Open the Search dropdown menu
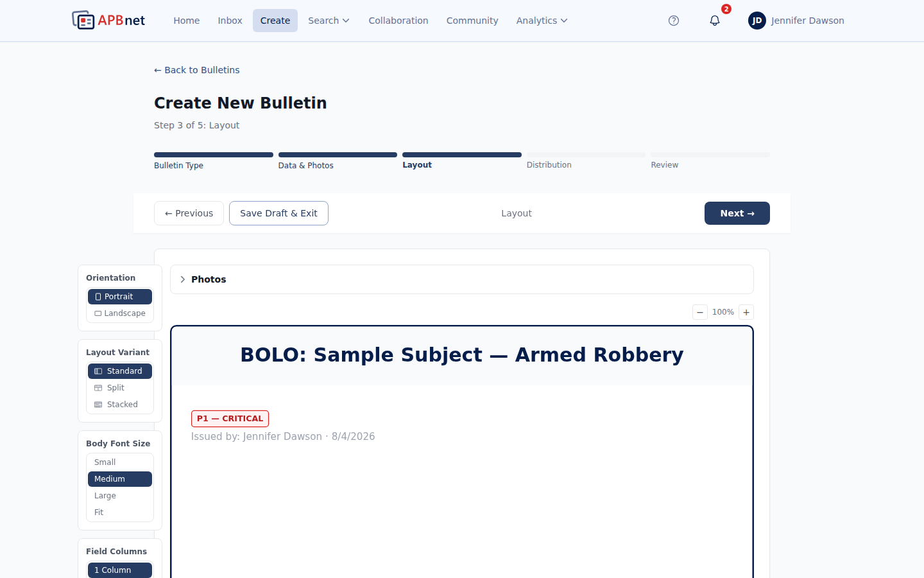This screenshot has height=578, width=924. pos(329,21)
